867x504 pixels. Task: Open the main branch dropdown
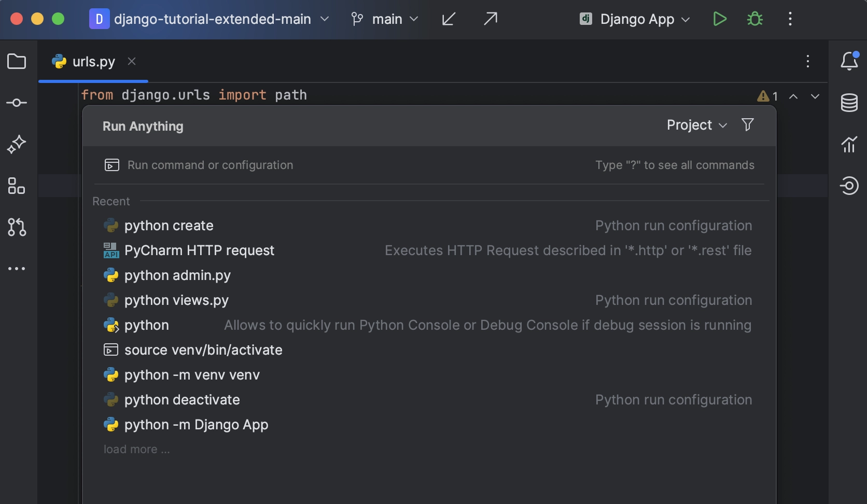[x=384, y=19]
